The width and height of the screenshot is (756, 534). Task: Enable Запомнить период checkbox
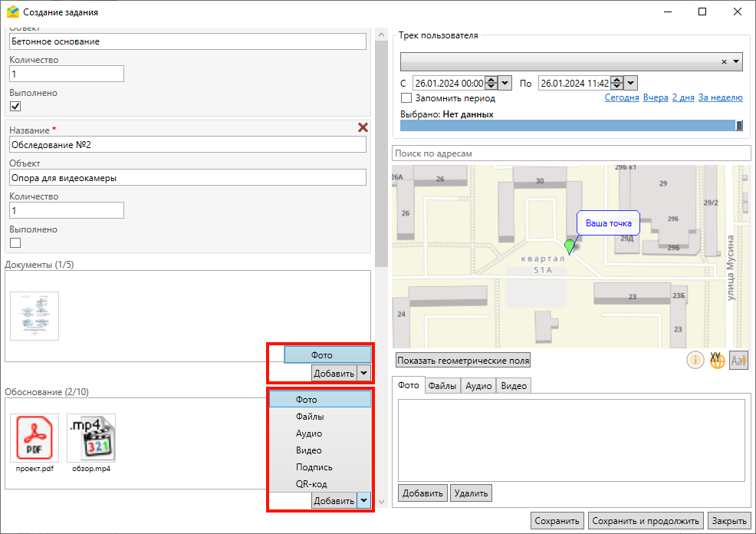(406, 98)
